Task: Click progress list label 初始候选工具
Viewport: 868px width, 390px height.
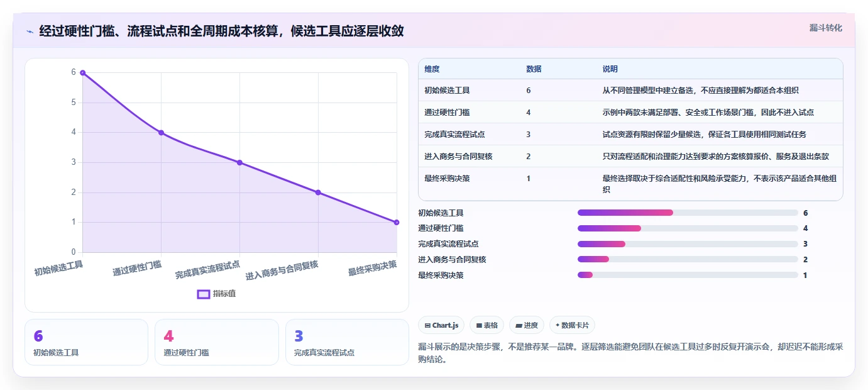Action: (x=441, y=213)
